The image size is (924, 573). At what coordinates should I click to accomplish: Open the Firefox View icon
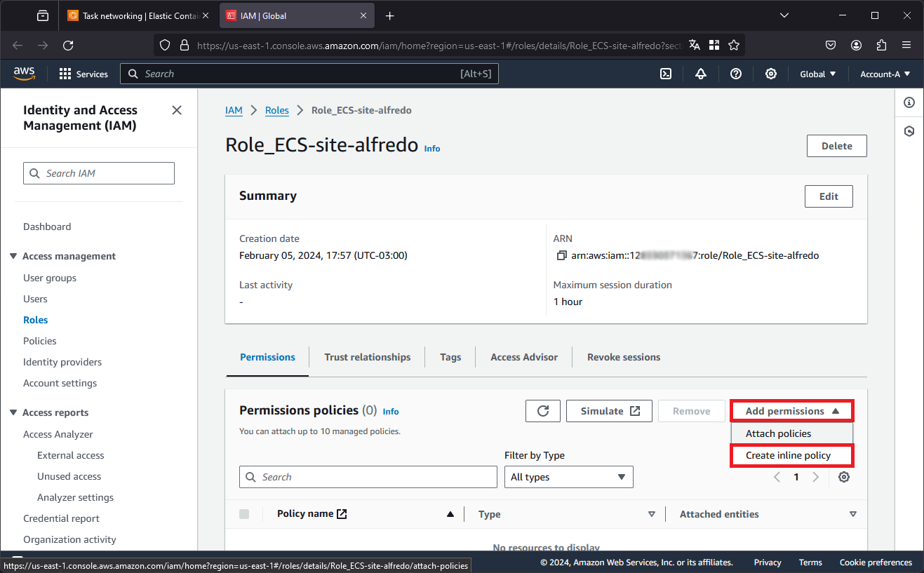(43, 15)
